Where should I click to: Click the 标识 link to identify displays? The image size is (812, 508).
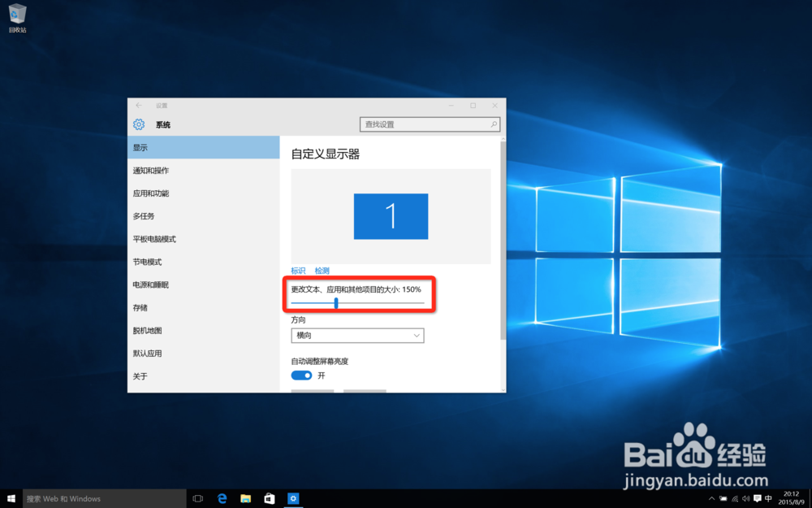coord(296,271)
